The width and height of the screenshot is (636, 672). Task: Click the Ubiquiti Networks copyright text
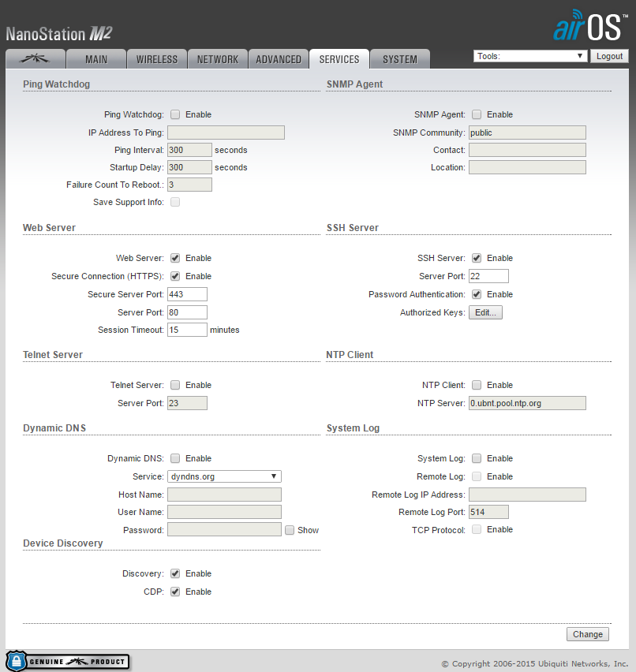535,663
